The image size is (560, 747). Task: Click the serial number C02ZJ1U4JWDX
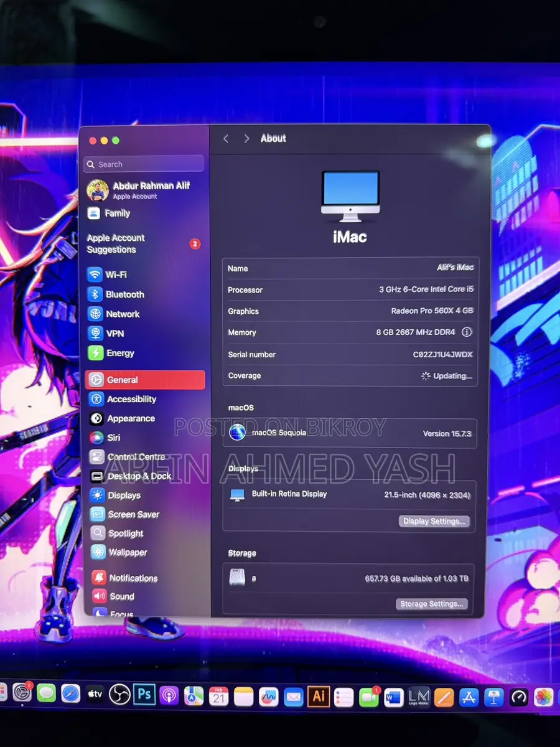tap(443, 354)
